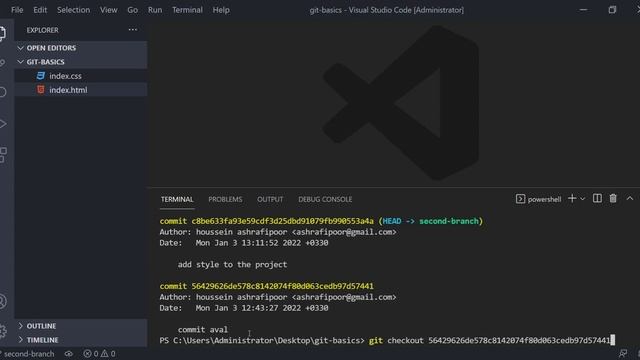
Task: Open the File menu
Action: click(x=17, y=10)
